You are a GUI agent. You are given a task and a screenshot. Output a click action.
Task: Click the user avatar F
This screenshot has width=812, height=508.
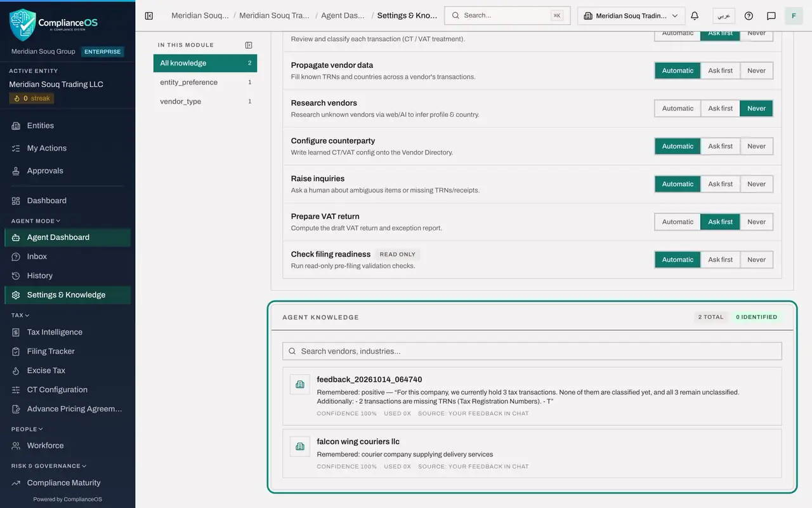794,16
